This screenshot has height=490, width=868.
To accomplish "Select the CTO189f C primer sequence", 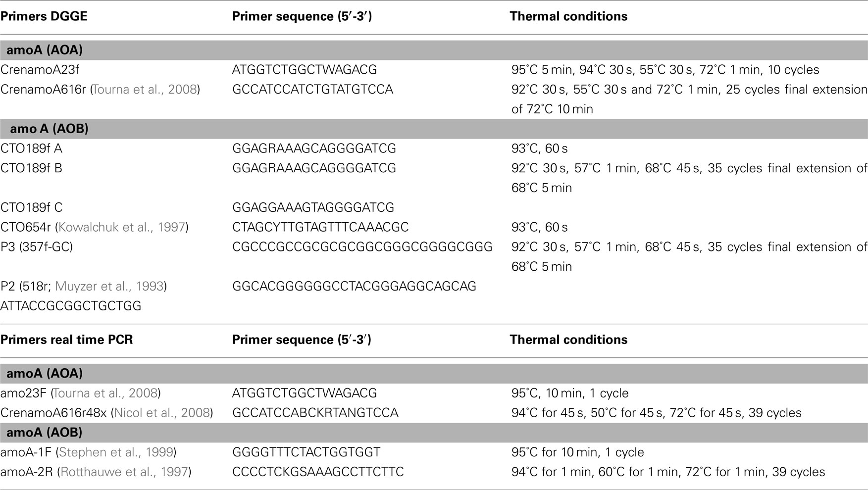I will coord(313,207).
